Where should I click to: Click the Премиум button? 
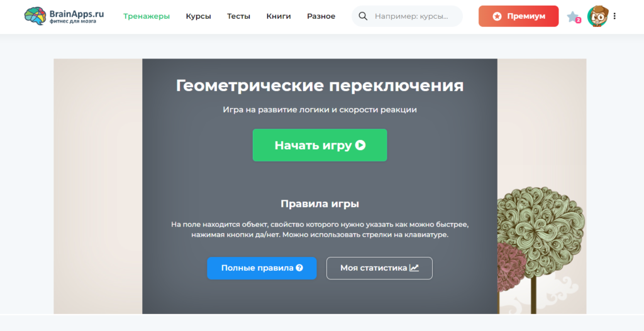518,16
